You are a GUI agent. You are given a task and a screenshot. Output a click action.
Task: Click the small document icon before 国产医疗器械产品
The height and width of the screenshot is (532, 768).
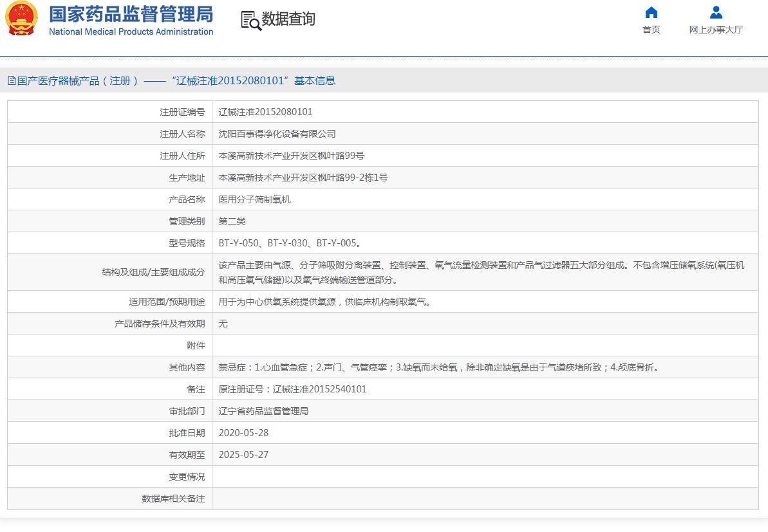(11, 81)
